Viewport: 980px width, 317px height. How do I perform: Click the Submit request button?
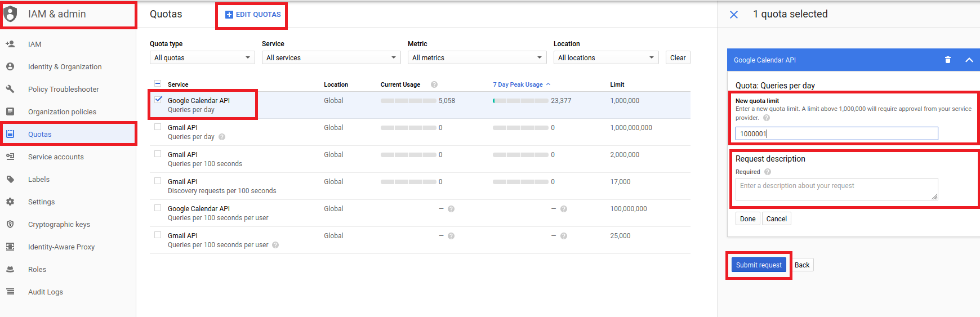point(758,265)
